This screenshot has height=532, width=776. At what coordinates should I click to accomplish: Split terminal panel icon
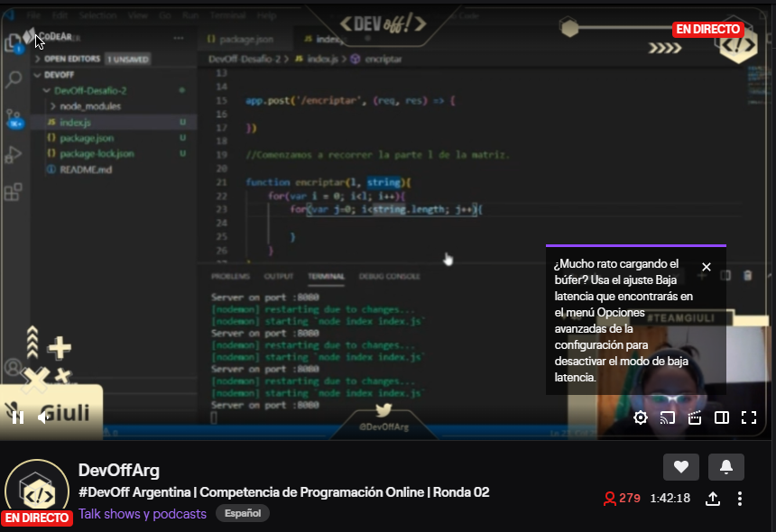point(725,275)
